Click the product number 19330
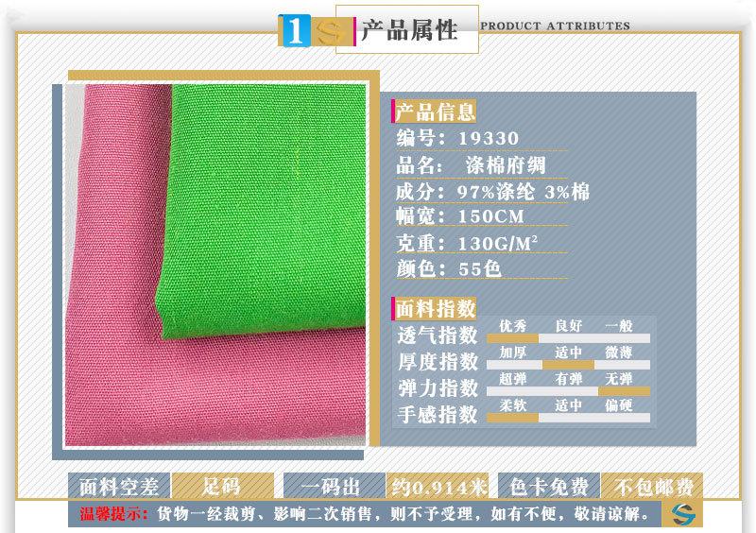 click(488, 139)
